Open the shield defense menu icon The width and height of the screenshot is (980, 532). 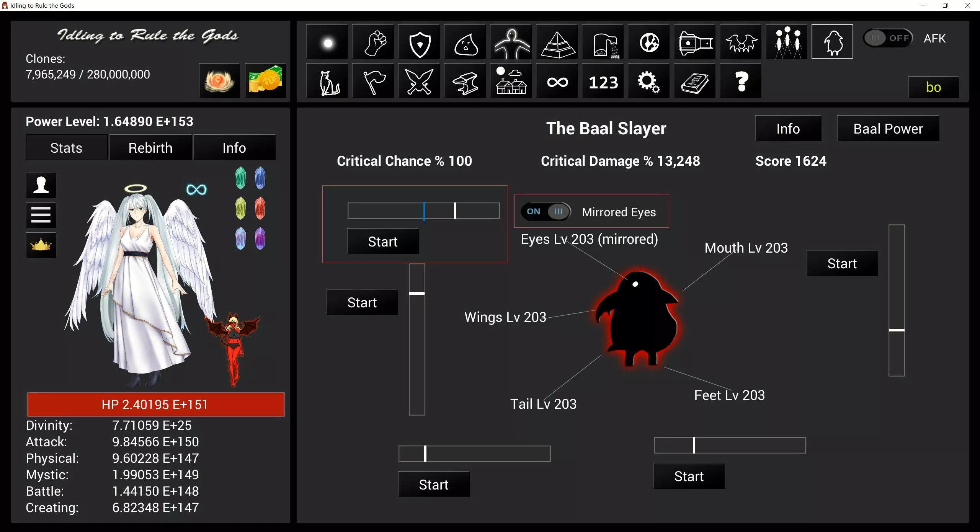[419, 42]
